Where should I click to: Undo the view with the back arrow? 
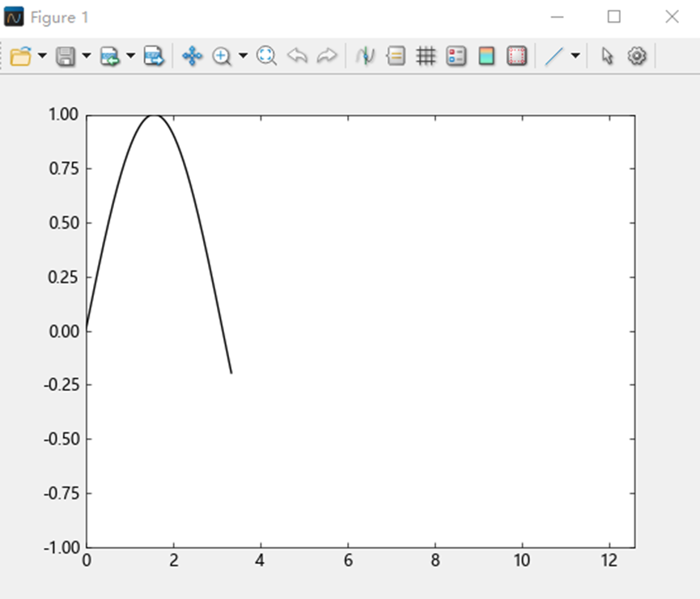[x=297, y=57]
